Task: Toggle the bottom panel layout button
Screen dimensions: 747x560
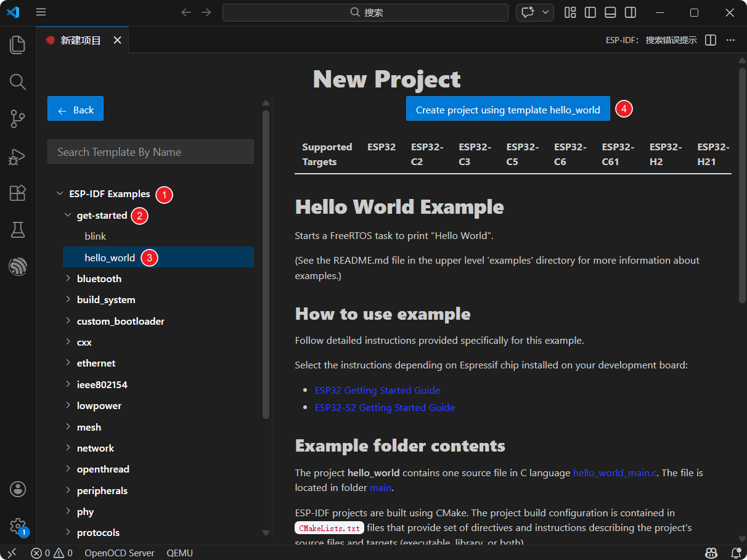Action: [610, 12]
